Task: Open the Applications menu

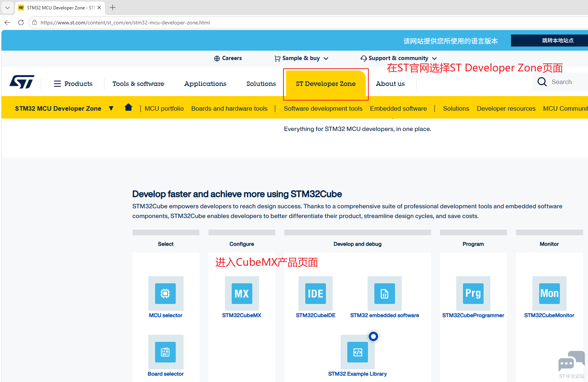Action: [205, 84]
